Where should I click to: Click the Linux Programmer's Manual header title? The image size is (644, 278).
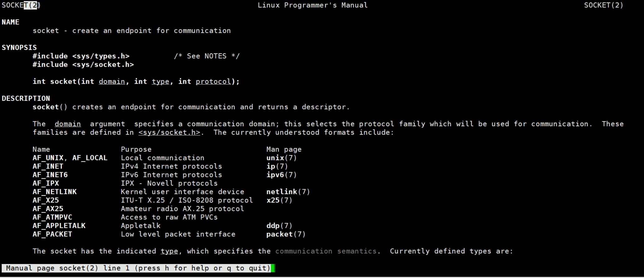click(313, 5)
